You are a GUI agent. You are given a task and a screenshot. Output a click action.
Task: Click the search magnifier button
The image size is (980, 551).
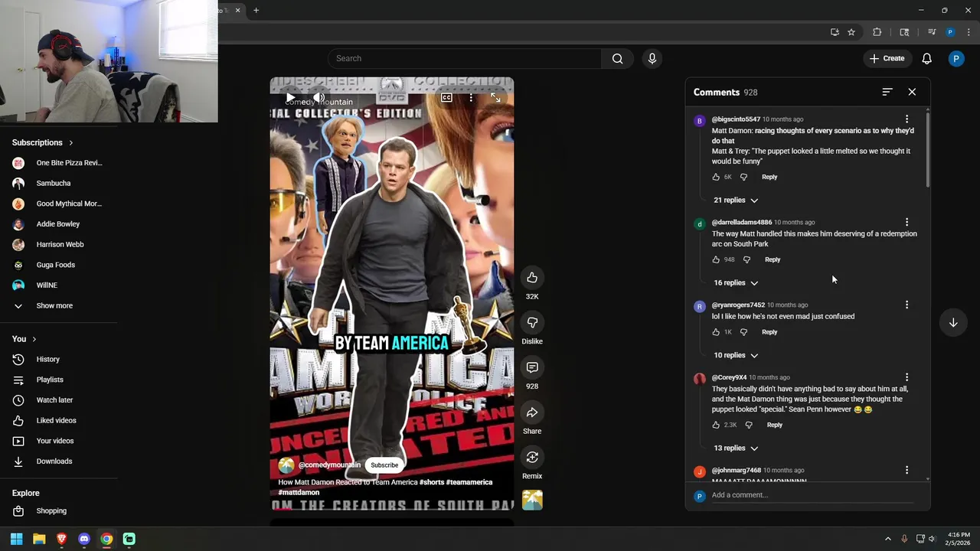click(617, 58)
